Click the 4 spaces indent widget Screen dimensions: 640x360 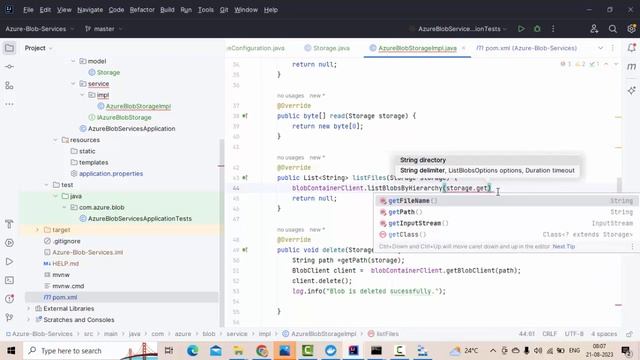604,334
